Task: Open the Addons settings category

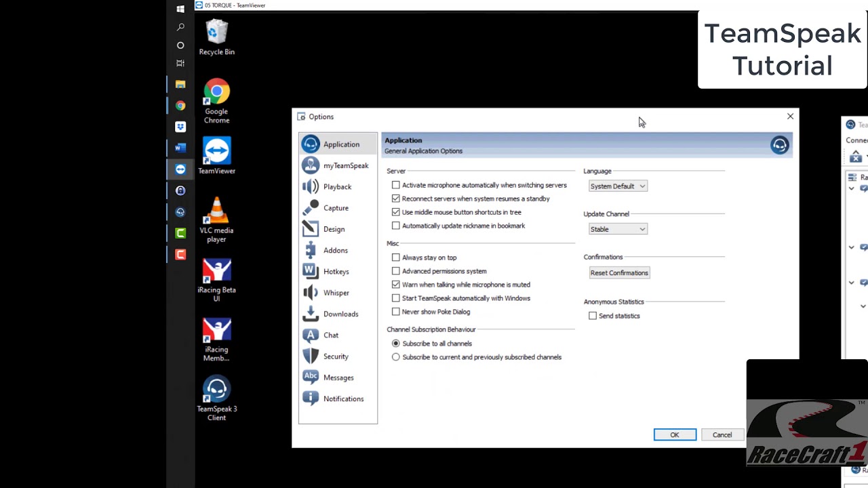Action: pos(338,250)
